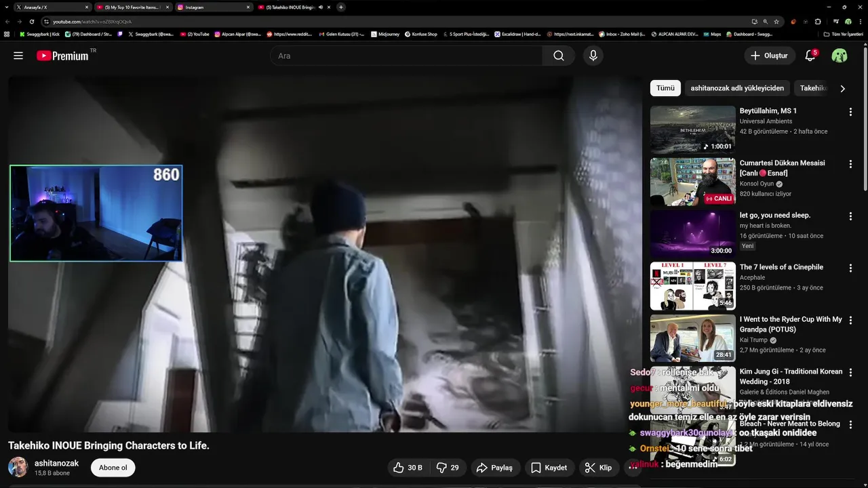Like the video (30 B)
The image size is (868, 488).
(408, 468)
